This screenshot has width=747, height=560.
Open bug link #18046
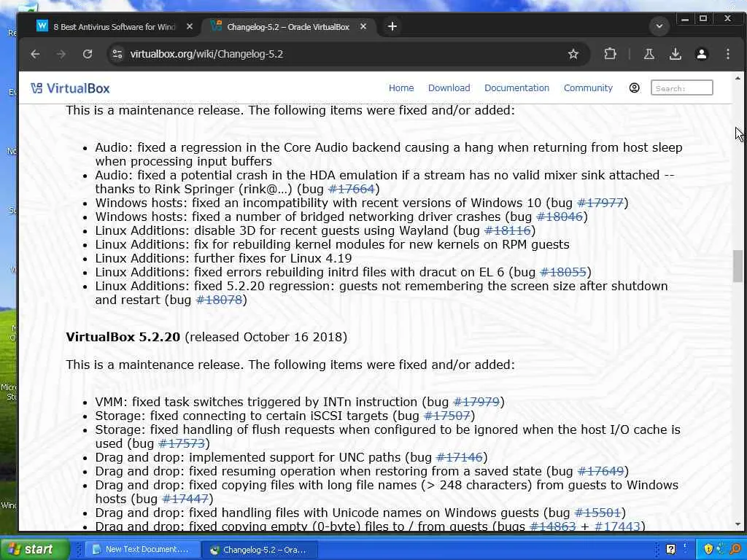(560, 217)
